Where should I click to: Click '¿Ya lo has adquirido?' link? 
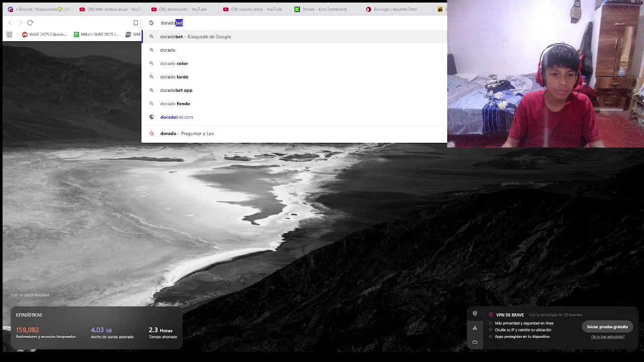click(x=607, y=336)
